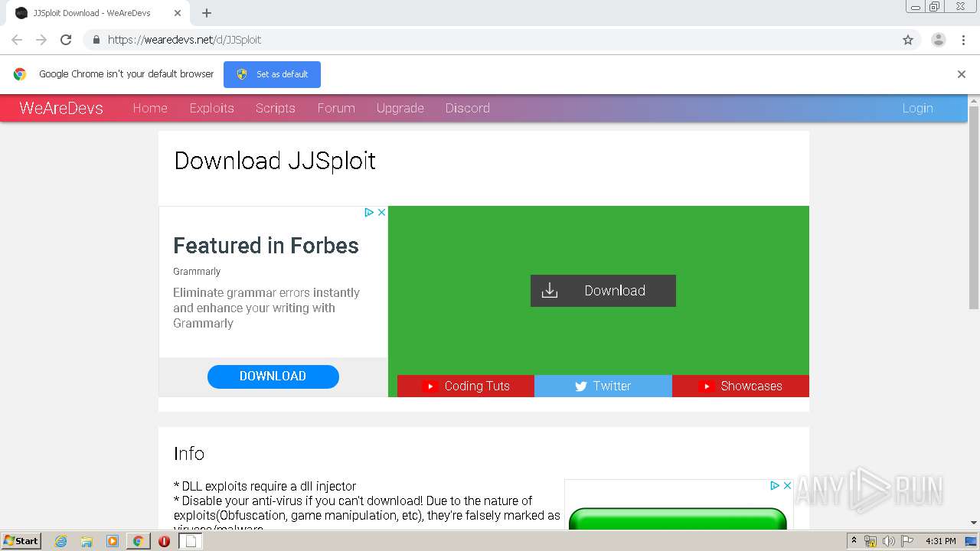Click Featured in Forbes ad headline
980x551 pixels.
pyautogui.click(x=266, y=246)
